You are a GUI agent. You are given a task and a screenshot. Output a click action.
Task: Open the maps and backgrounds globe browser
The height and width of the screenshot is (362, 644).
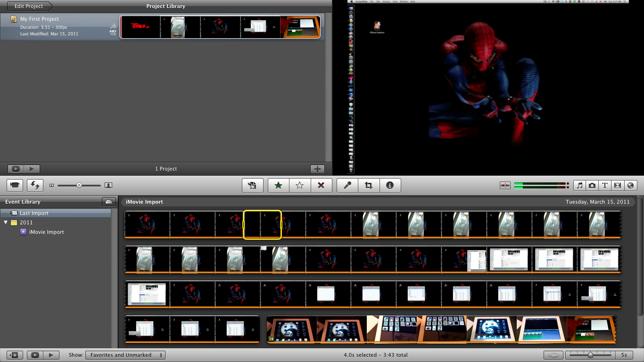pos(630,186)
